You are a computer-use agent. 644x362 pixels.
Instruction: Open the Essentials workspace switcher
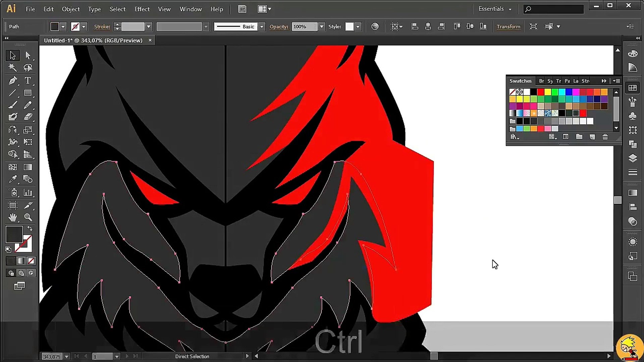pos(495,9)
